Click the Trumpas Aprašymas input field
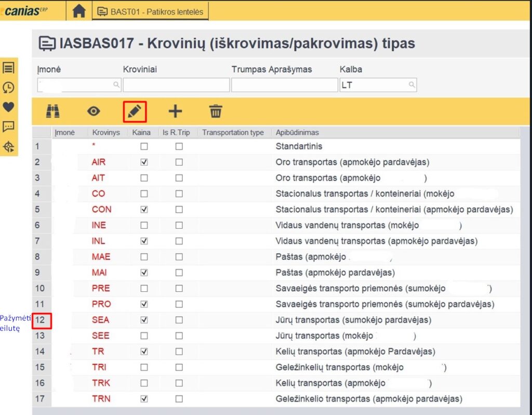 pos(284,85)
